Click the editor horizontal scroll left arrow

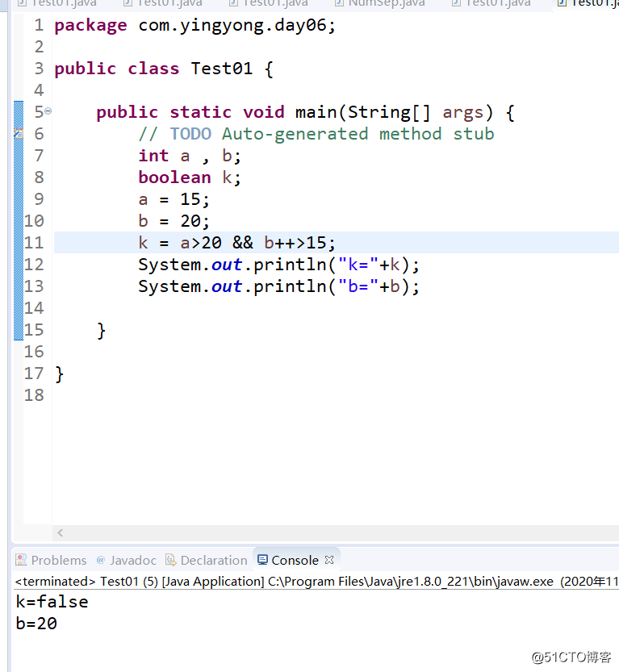61,532
